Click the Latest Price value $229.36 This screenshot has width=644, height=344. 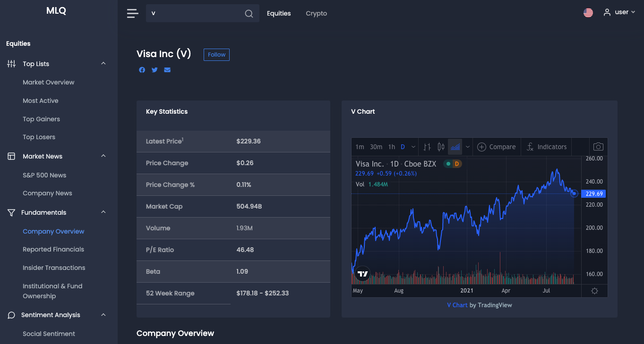(x=249, y=141)
